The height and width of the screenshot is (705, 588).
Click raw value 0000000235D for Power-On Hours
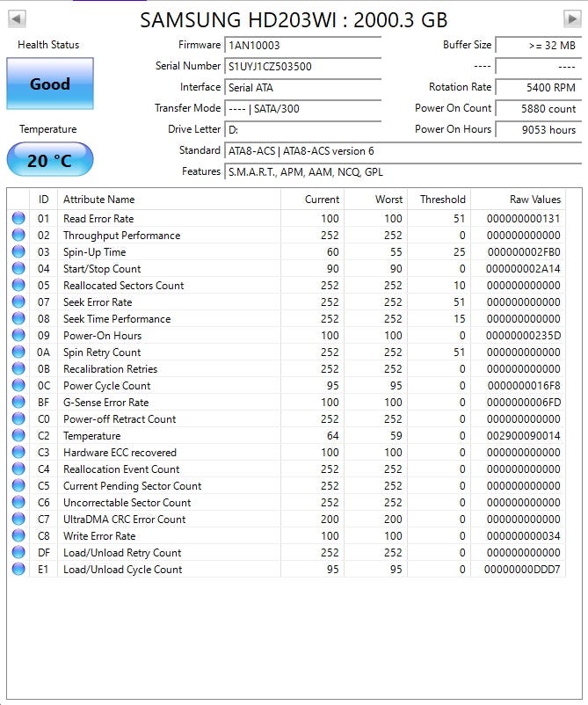point(523,336)
